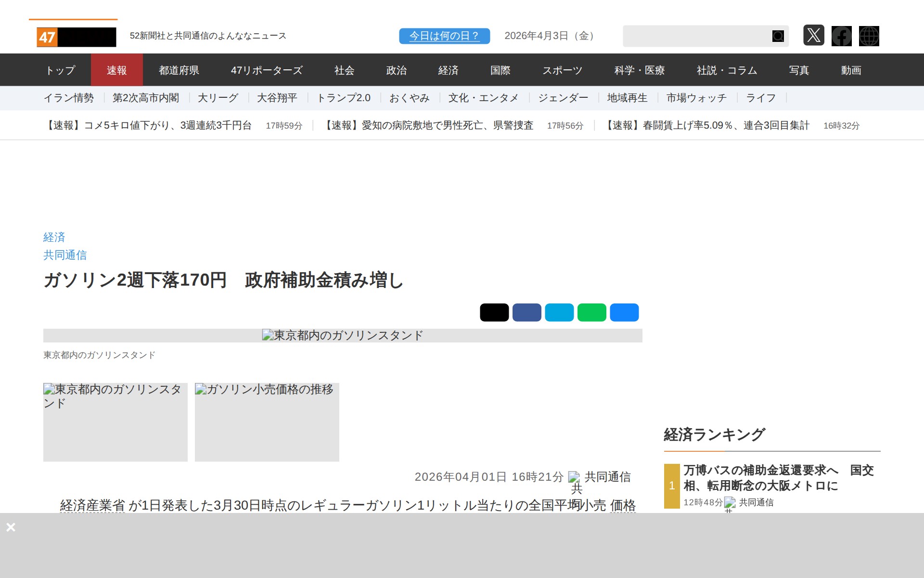Click the globe language icon
Viewport: 924px width, 578px height.
pyautogui.click(x=869, y=36)
